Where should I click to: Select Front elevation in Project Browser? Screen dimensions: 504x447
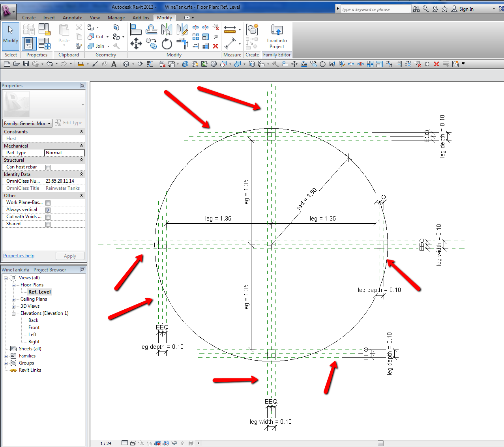(34, 327)
